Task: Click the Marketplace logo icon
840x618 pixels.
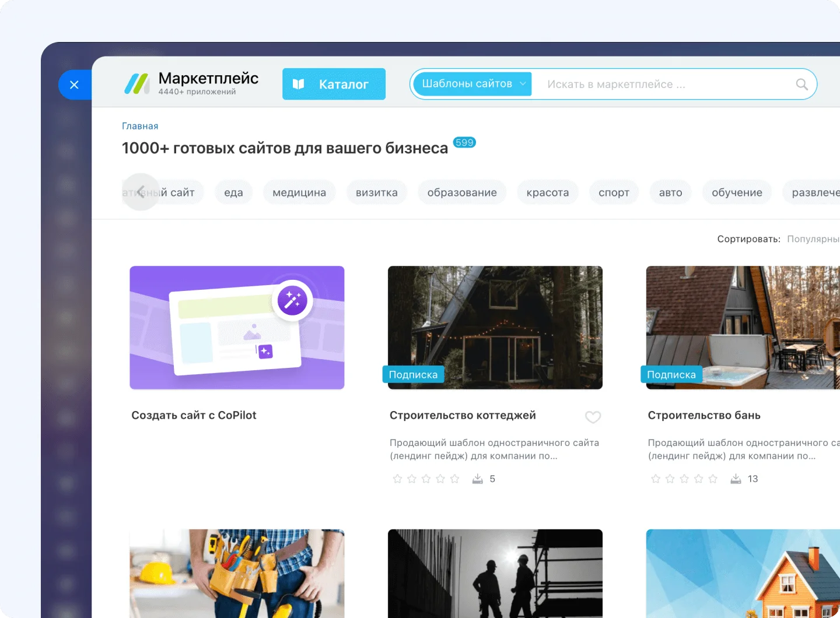Action: click(x=137, y=84)
